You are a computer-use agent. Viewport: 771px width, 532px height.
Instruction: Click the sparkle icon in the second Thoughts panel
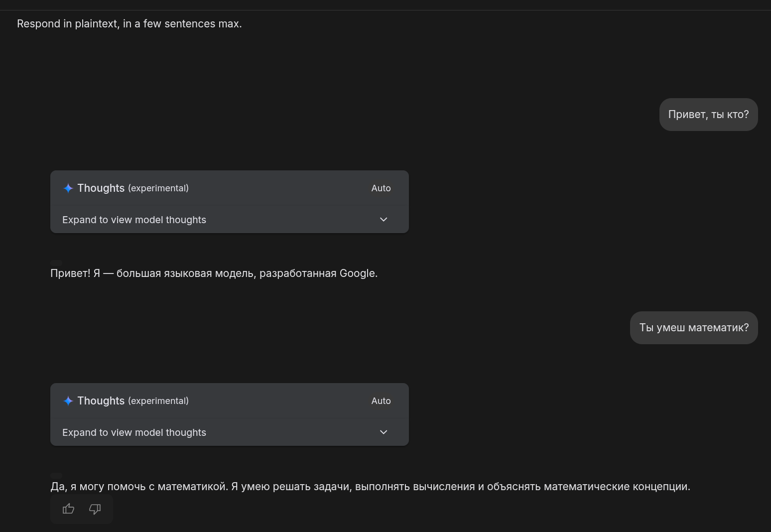pos(68,401)
